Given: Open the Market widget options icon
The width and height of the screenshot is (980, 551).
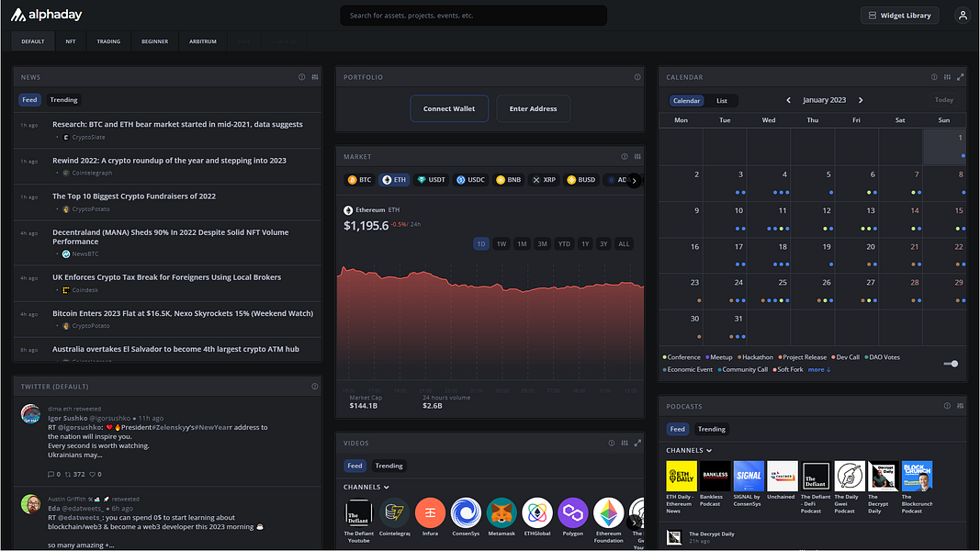Looking at the screenshot, I should tap(637, 156).
